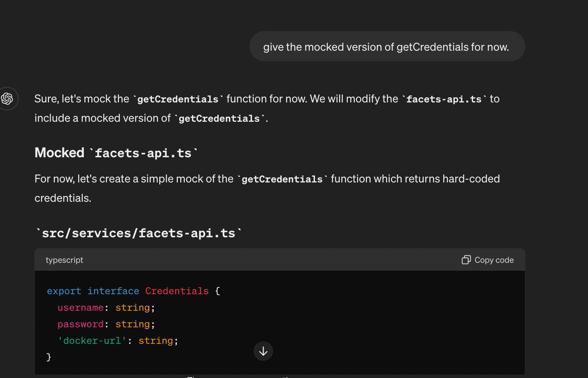Click the scroll-to-bottom arrow button
The height and width of the screenshot is (378, 588).
coord(263,351)
